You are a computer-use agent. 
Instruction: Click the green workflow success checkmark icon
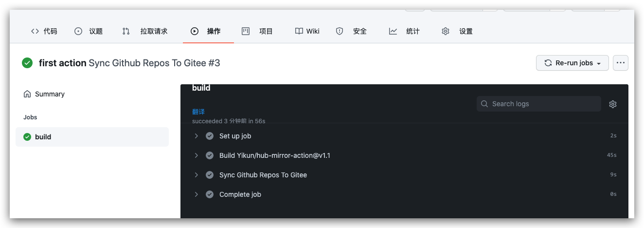coord(27,63)
